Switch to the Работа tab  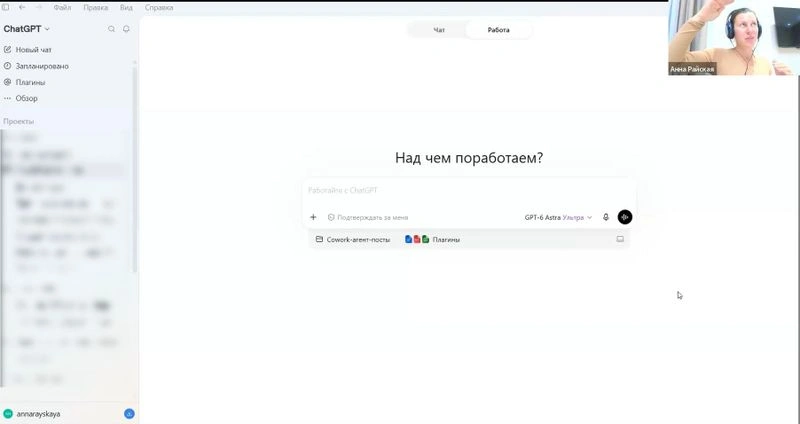498,30
